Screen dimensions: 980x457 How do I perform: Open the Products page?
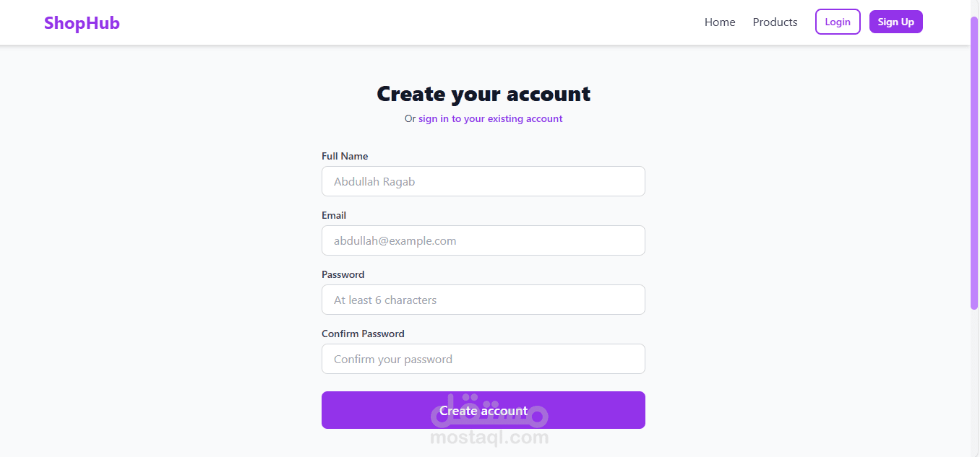click(775, 22)
